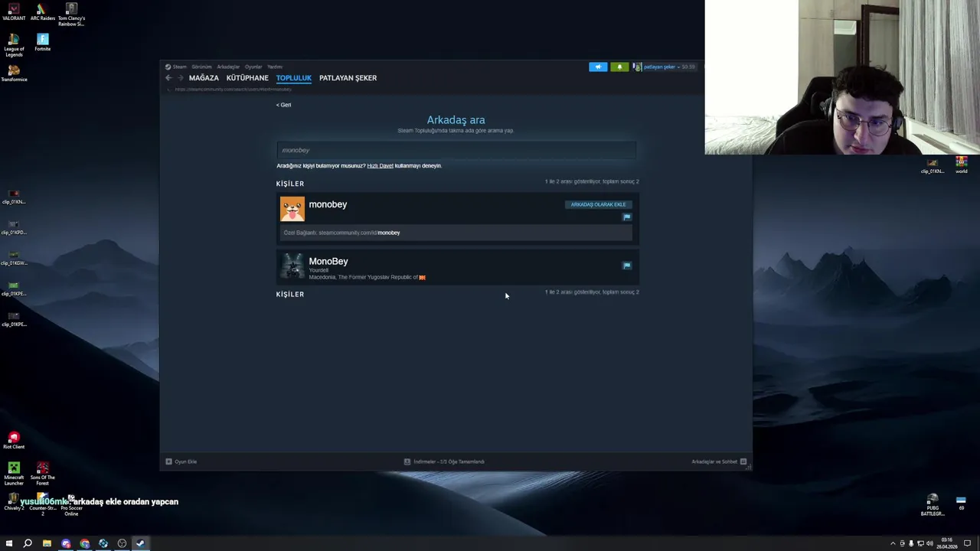
Task: Go to the KÜTÜPHANE tab
Action: click(x=247, y=78)
